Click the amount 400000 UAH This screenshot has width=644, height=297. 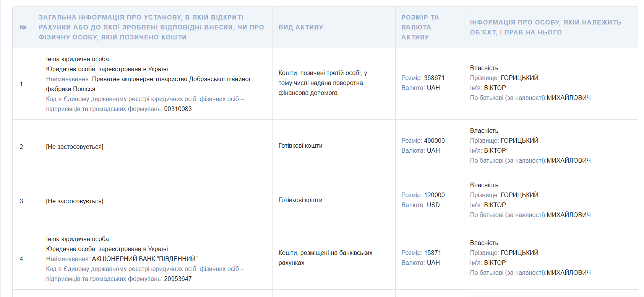(x=423, y=145)
